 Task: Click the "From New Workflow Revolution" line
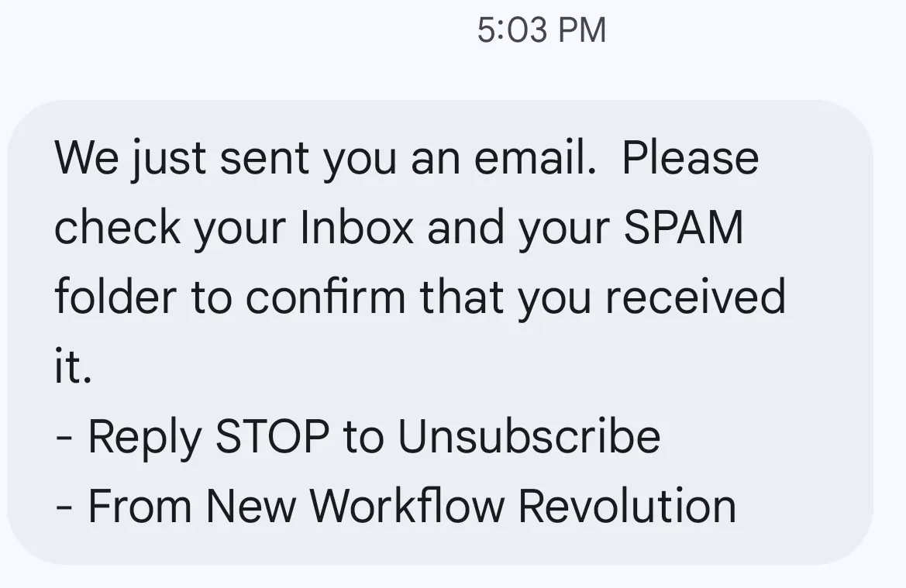[x=396, y=506]
